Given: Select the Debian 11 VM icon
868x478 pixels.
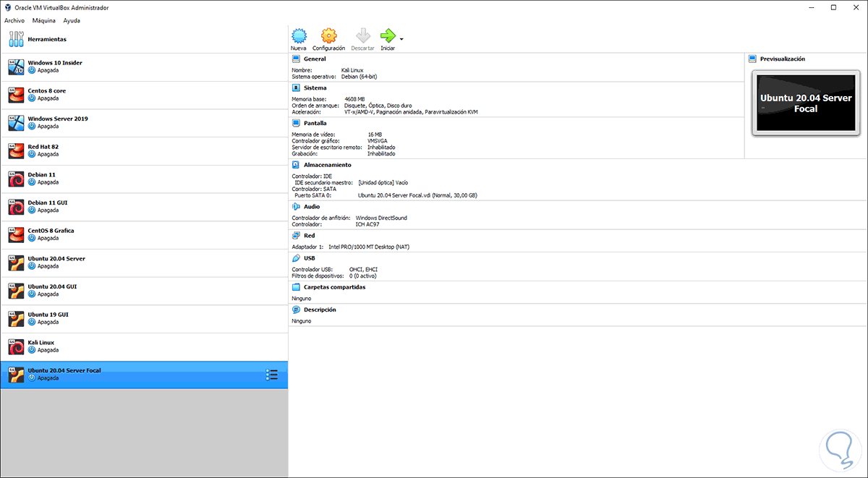Looking at the screenshot, I should click(x=16, y=179).
